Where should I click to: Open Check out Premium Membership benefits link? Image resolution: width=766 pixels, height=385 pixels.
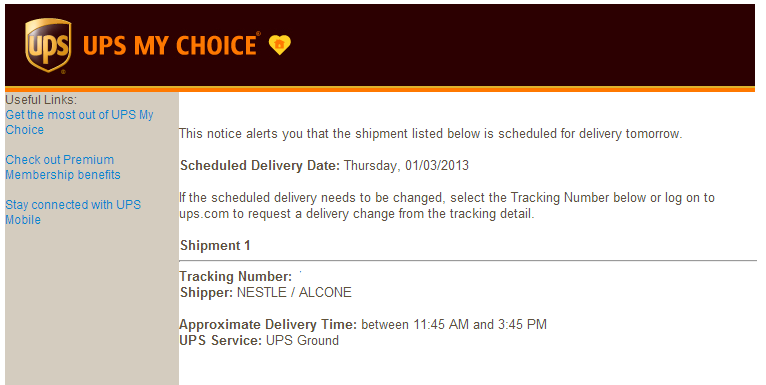[x=63, y=167]
